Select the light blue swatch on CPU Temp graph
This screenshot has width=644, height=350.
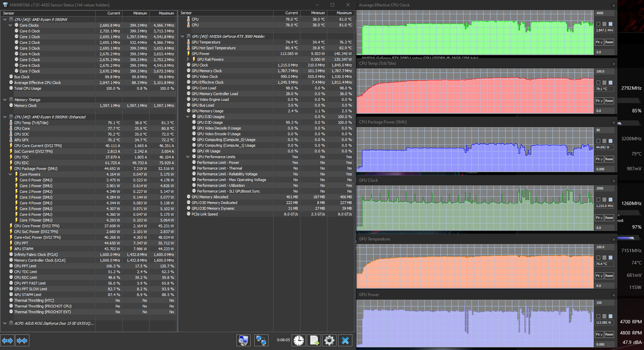pyautogui.click(x=610, y=83)
